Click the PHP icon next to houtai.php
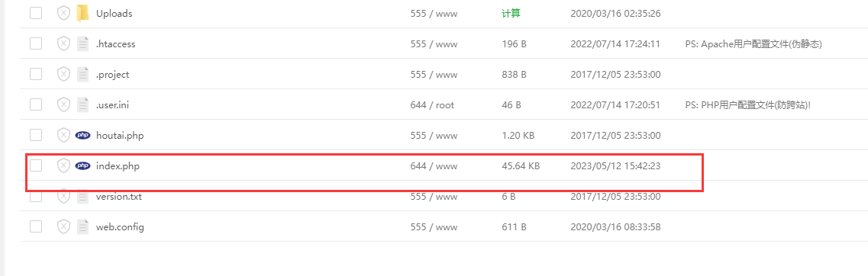This screenshot has height=276, width=868. 82,135
